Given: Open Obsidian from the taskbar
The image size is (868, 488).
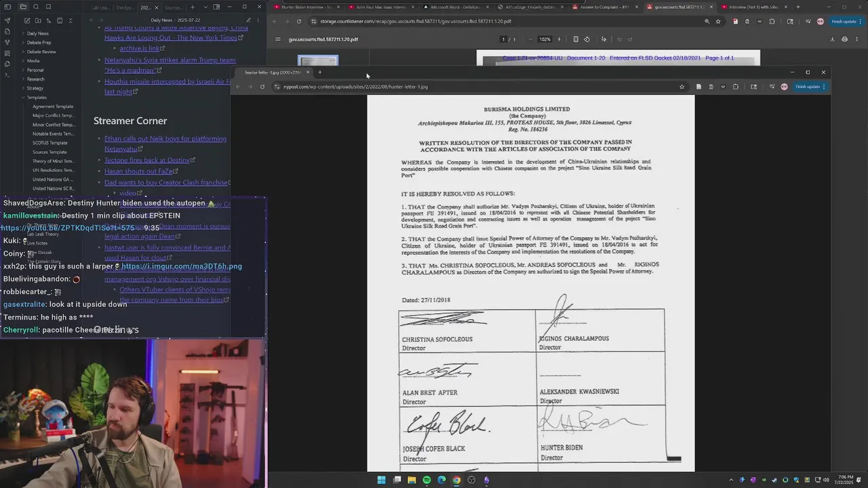Looking at the screenshot, I should pos(486,480).
